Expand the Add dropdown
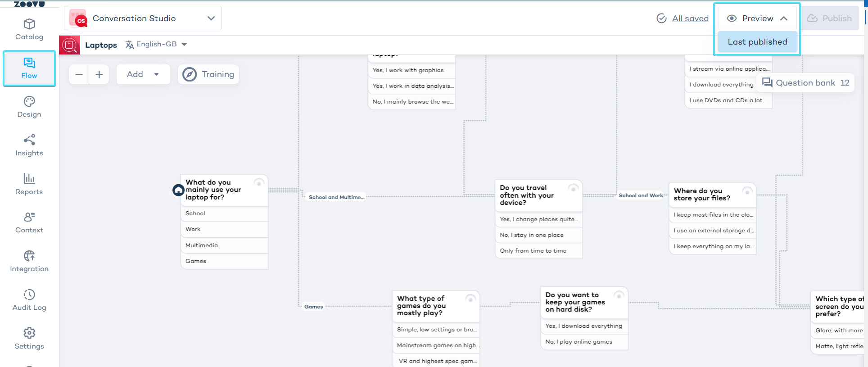 click(x=143, y=74)
